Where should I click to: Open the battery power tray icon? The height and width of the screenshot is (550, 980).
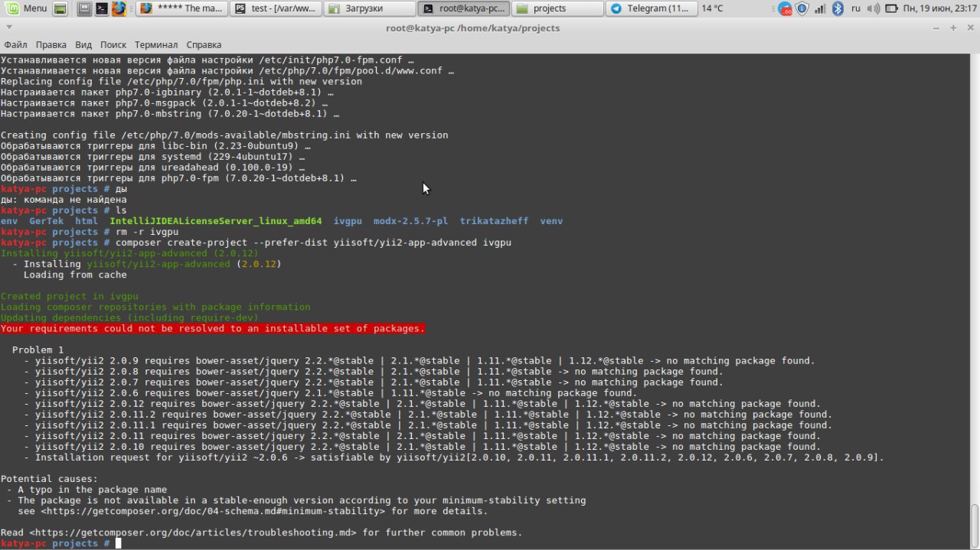[891, 8]
